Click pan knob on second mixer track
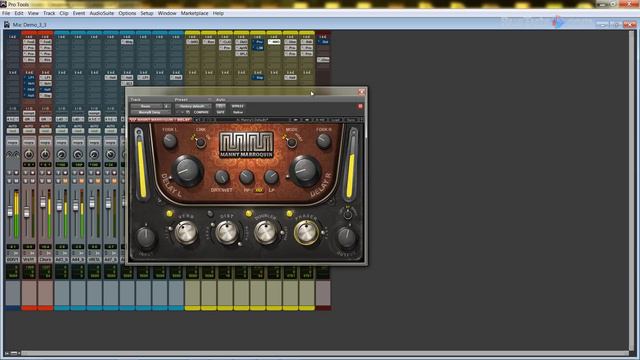 (x=29, y=155)
